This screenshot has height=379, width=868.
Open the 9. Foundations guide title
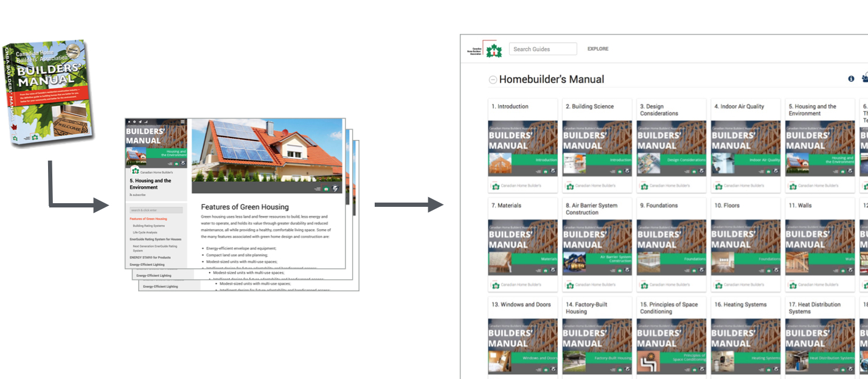click(x=659, y=206)
